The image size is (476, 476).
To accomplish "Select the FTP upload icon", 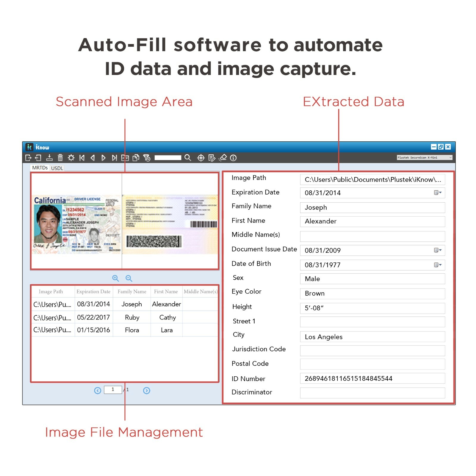I will [125, 158].
